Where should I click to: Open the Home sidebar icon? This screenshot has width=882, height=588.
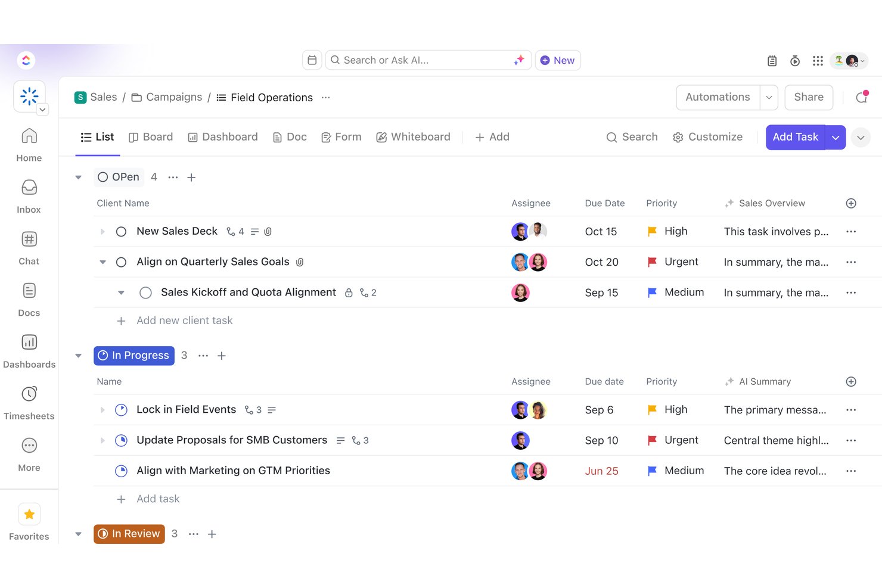(29, 136)
